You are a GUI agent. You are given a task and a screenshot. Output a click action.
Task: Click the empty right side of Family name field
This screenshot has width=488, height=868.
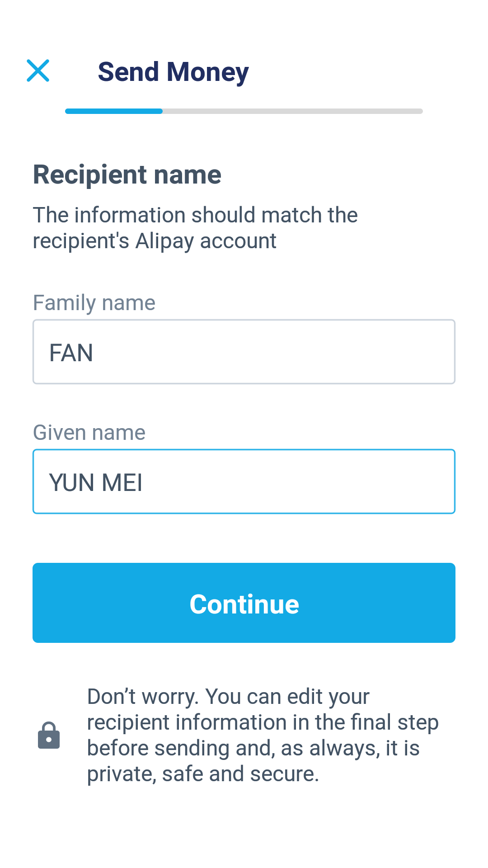click(x=361, y=352)
